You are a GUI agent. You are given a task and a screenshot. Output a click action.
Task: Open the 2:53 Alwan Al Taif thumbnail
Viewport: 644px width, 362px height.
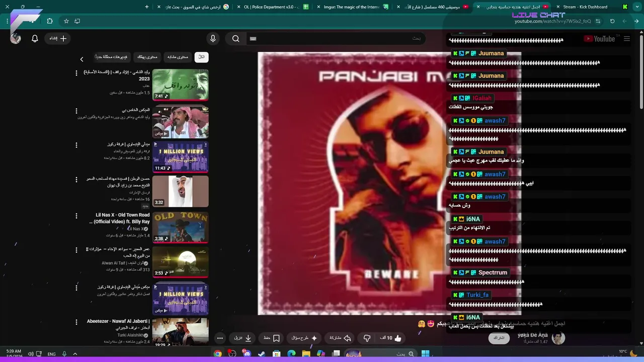(180, 262)
